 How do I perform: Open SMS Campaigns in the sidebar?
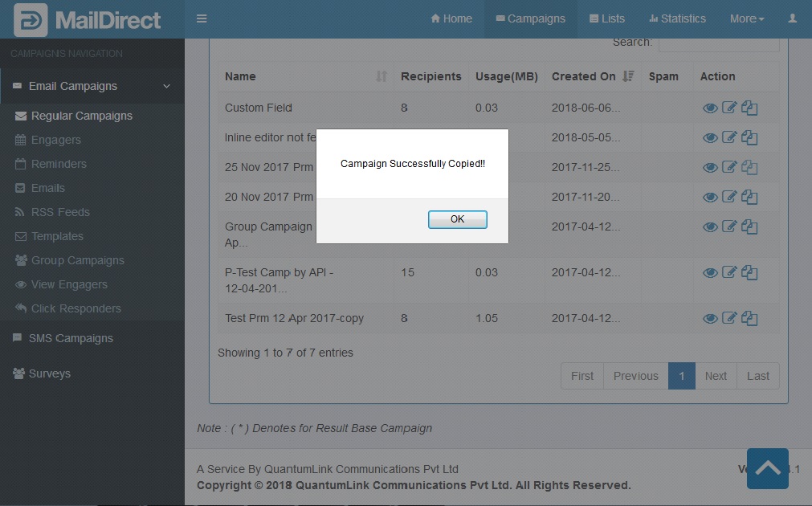click(x=71, y=338)
